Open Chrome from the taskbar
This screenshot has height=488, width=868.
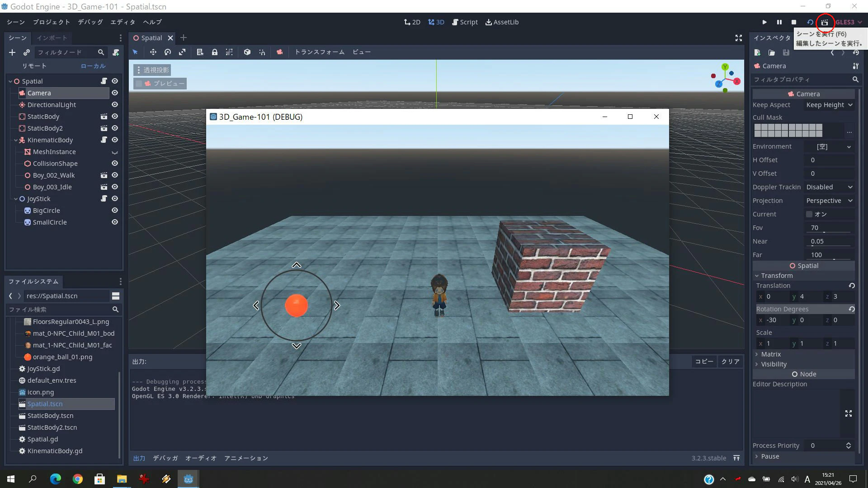(78, 479)
